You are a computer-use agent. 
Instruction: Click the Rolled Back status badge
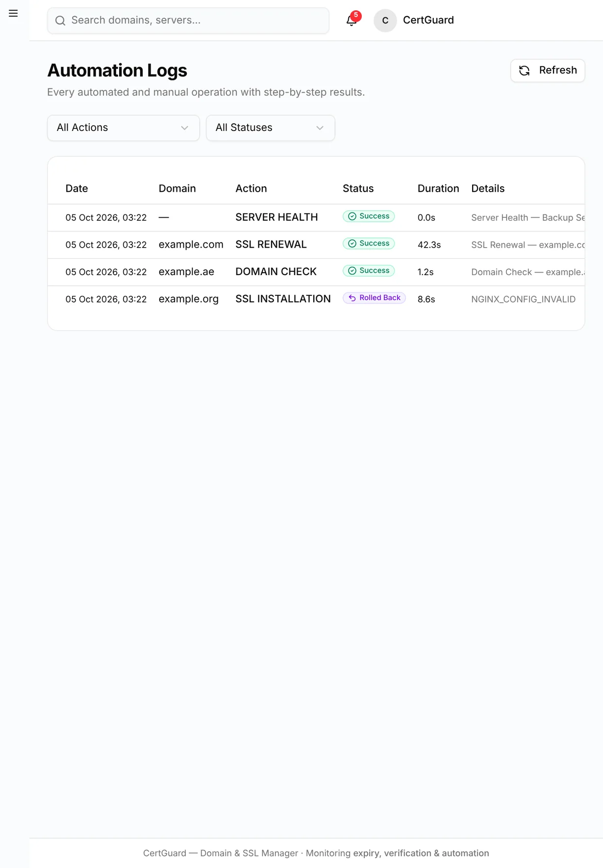(374, 298)
